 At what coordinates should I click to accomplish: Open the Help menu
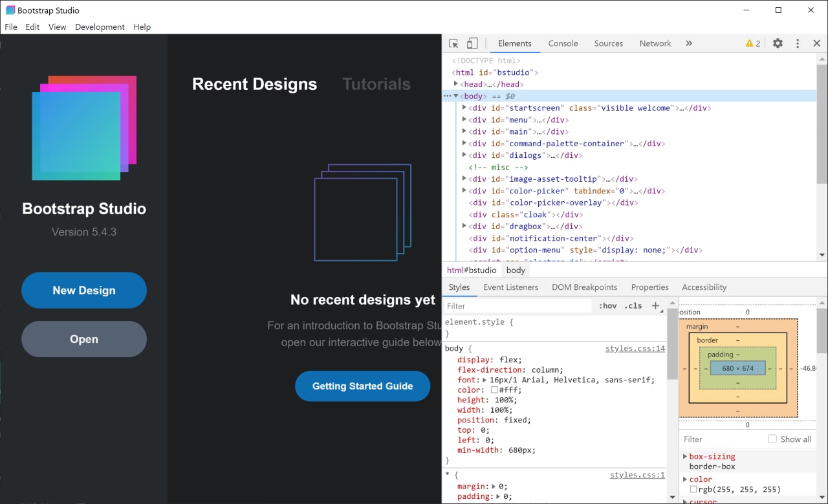142,27
